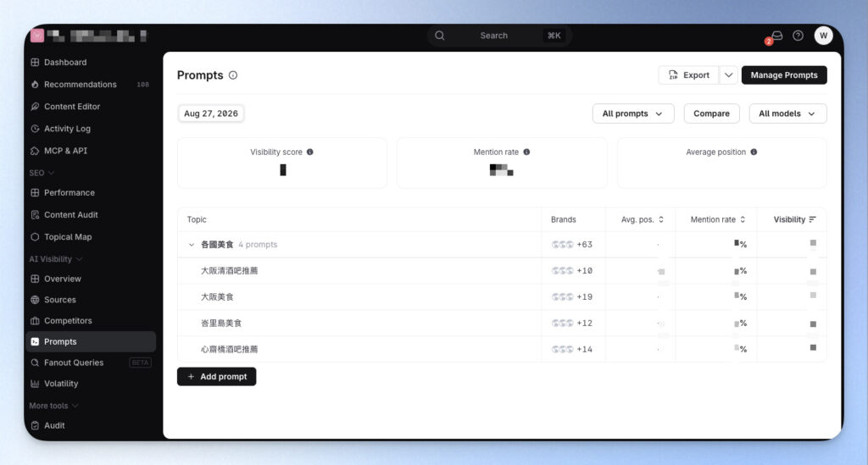This screenshot has height=465, width=868.
Task: Click the Topical Map hexagon icon
Action: [35, 237]
